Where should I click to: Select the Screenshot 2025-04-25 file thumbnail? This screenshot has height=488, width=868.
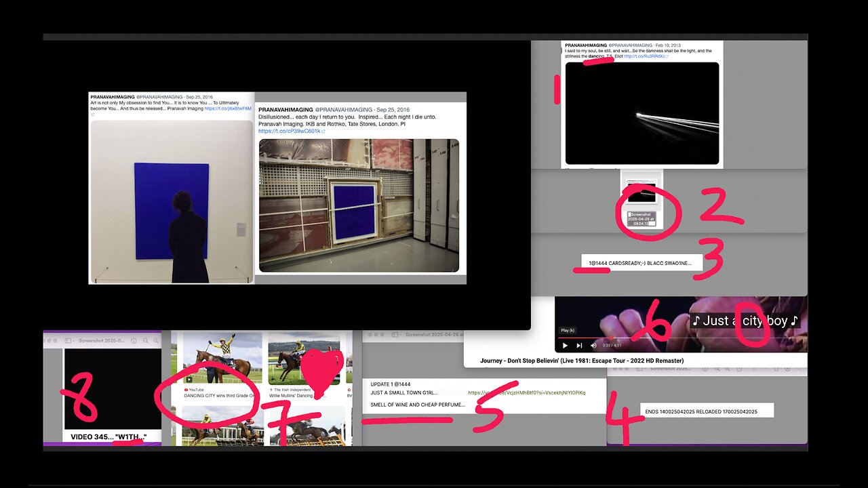pyautogui.click(x=642, y=192)
